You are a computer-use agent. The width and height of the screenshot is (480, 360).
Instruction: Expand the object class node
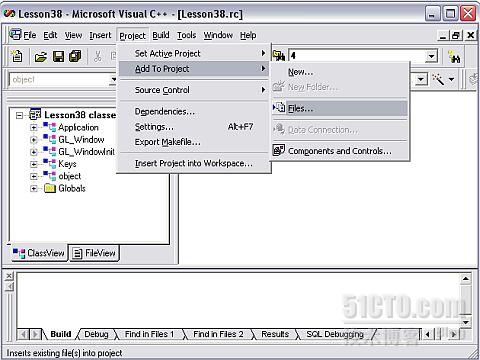click(33, 176)
